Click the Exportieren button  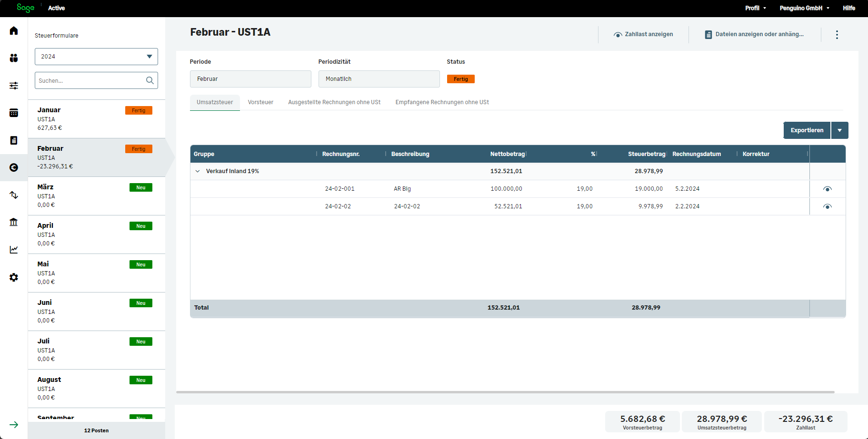click(807, 130)
